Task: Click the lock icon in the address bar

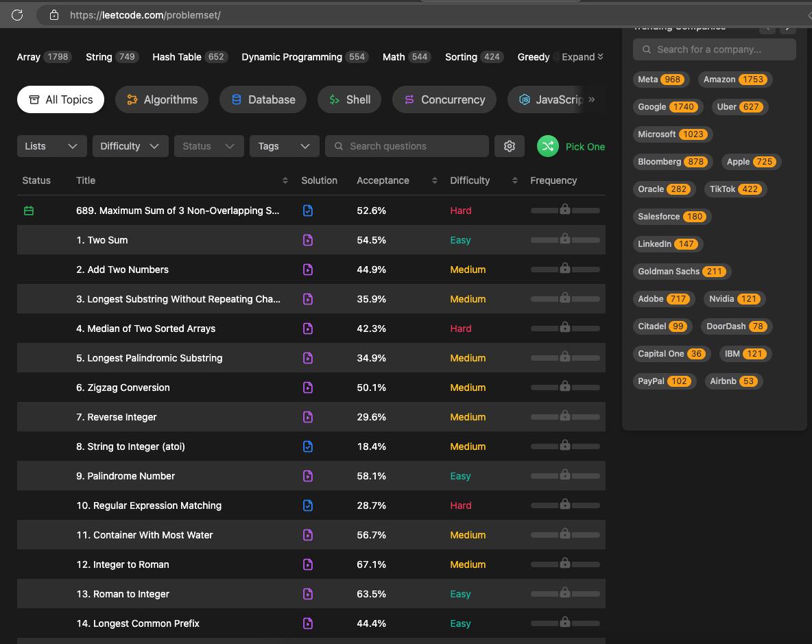Action: [54, 15]
